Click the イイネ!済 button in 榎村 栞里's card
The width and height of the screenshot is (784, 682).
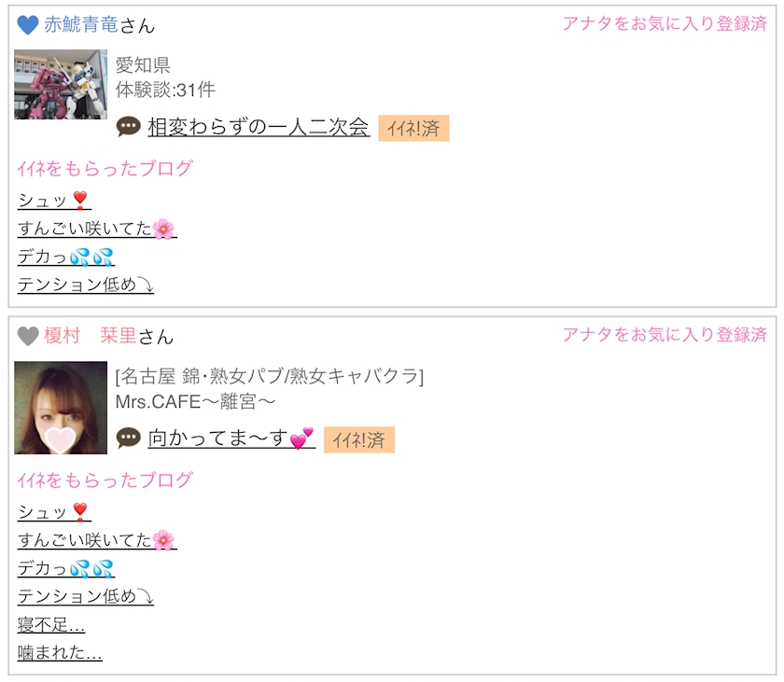pos(359,439)
